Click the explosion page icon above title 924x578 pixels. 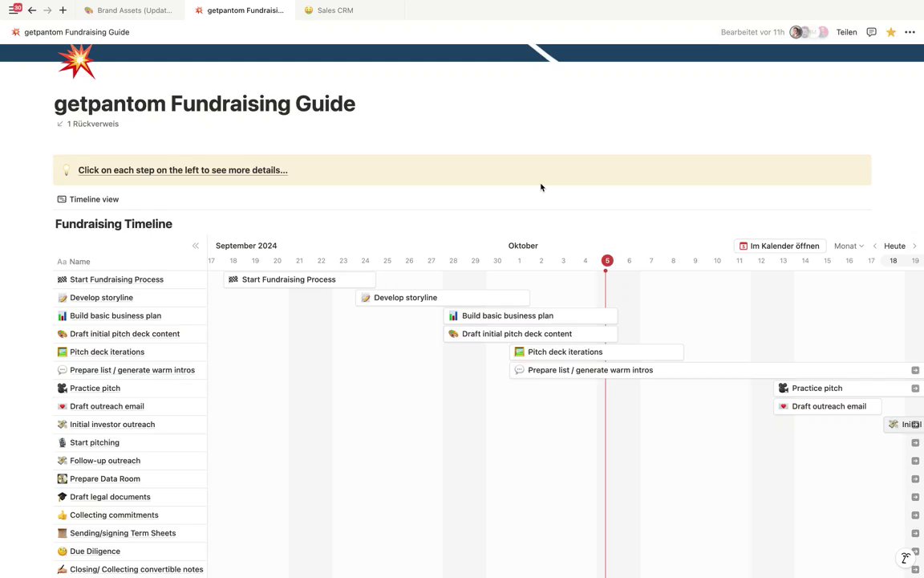click(77, 62)
